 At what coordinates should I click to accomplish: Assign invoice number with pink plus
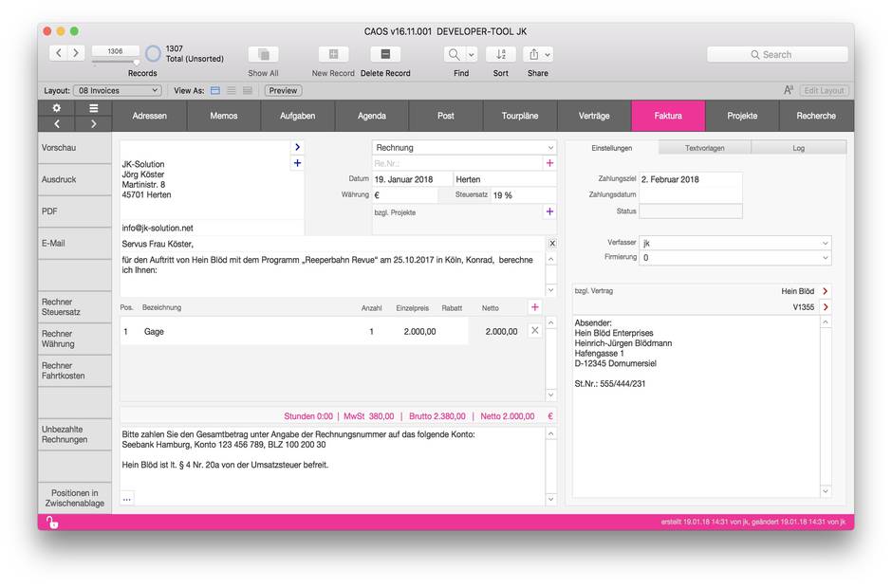549,163
